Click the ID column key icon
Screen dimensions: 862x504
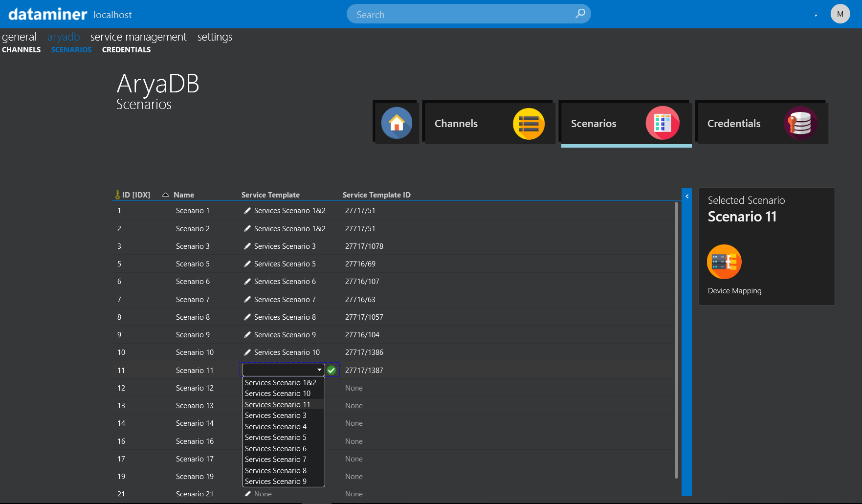click(117, 195)
